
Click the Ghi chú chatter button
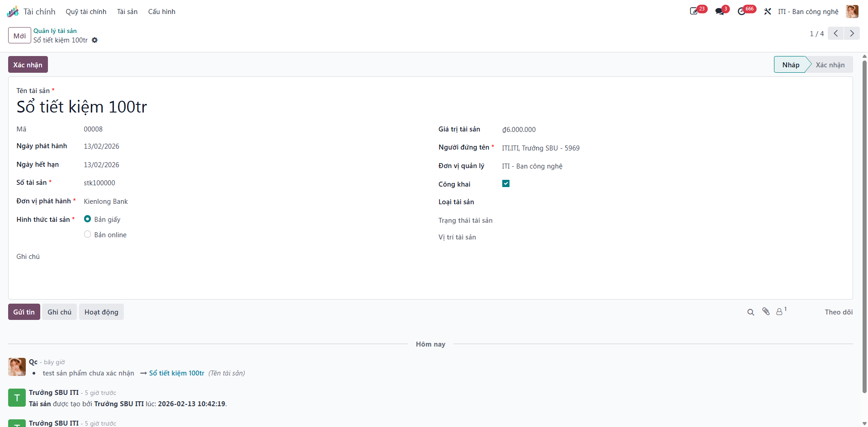59,312
